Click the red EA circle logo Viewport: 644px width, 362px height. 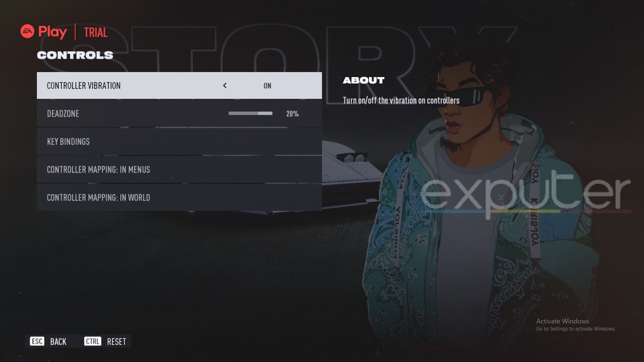[27, 31]
